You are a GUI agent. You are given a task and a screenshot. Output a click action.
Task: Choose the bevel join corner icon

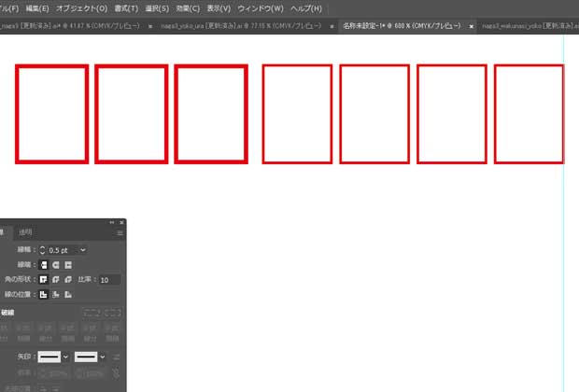[67, 280]
